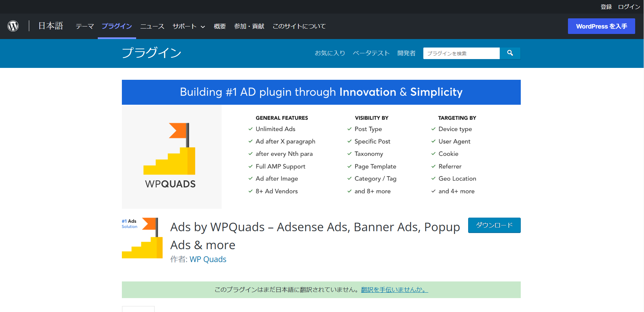Click the '8+ Ad Vendors' text
The height and width of the screenshot is (312, 644).
click(x=277, y=191)
